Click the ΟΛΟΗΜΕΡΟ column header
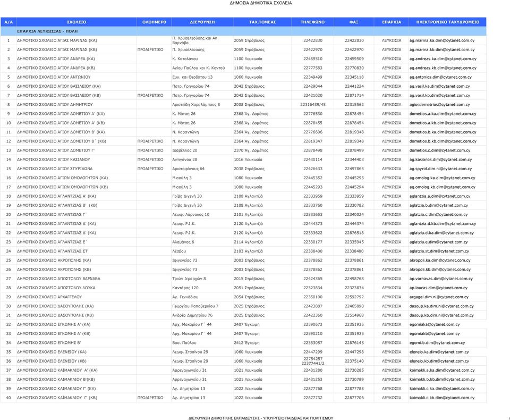The image size is (510, 420). pyautogui.click(x=154, y=22)
